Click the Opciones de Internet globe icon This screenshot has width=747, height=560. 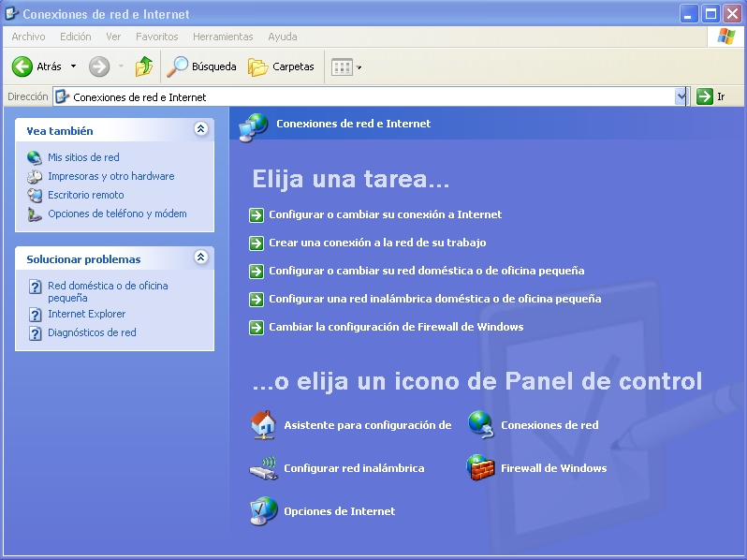263,511
